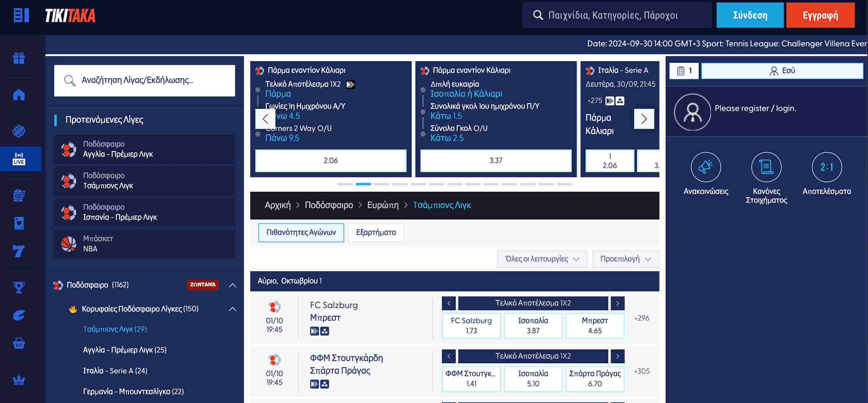Select the home icon in the sidebar
The width and height of the screenshot is (868, 403).
point(19,94)
